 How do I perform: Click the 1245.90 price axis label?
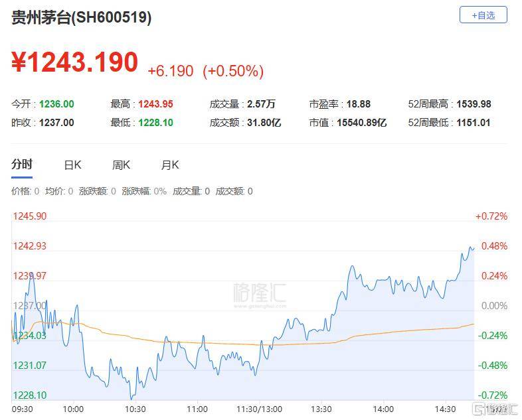(30, 216)
